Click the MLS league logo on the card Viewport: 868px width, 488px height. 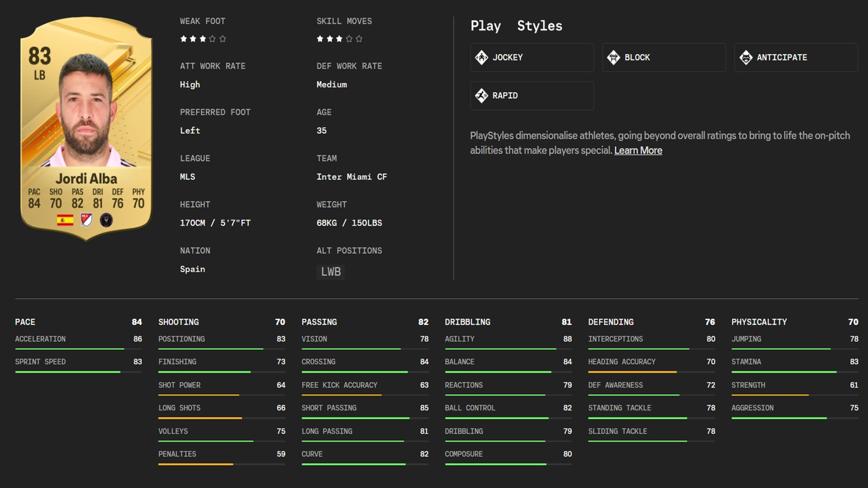85,220
